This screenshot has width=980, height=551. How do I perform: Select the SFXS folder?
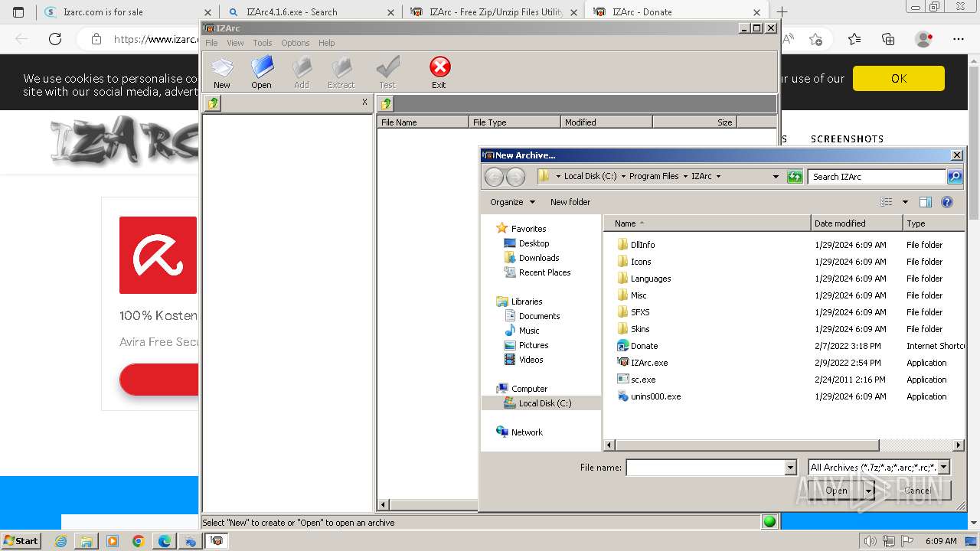point(633,312)
